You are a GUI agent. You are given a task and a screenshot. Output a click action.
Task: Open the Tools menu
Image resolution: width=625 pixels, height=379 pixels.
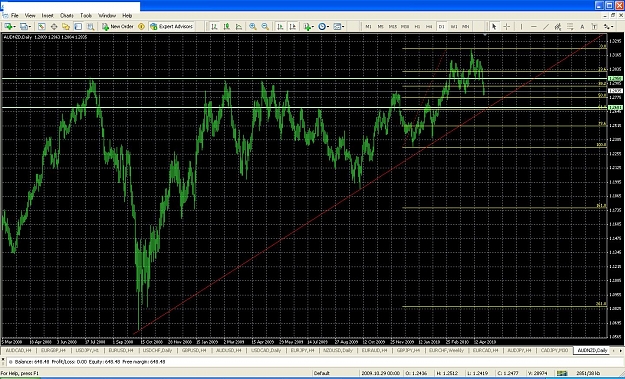[x=86, y=16]
